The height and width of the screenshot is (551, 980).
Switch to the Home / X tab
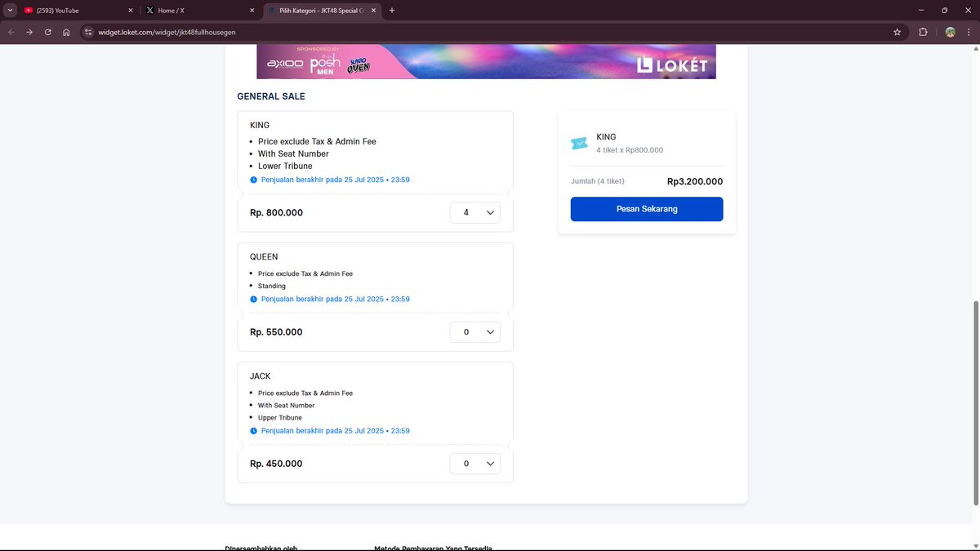click(x=198, y=11)
